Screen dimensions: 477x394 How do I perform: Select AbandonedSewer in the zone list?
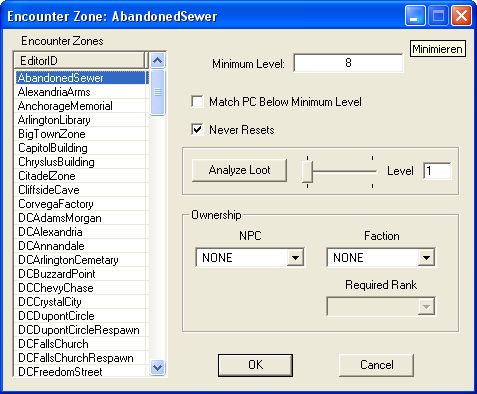pos(81,78)
